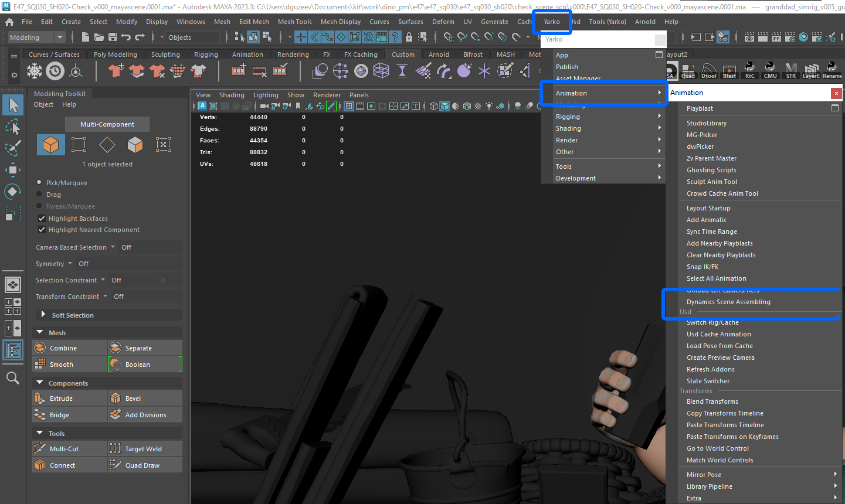Click the viewport grease pencil icon
Viewport: 845px width, 504px height.
tap(331, 106)
